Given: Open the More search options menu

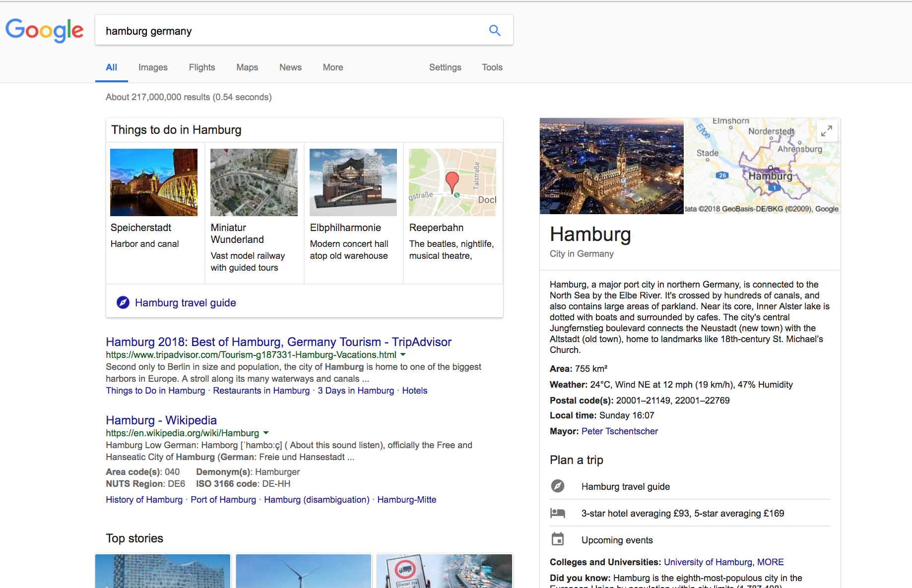Looking at the screenshot, I should [x=332, y=67].
